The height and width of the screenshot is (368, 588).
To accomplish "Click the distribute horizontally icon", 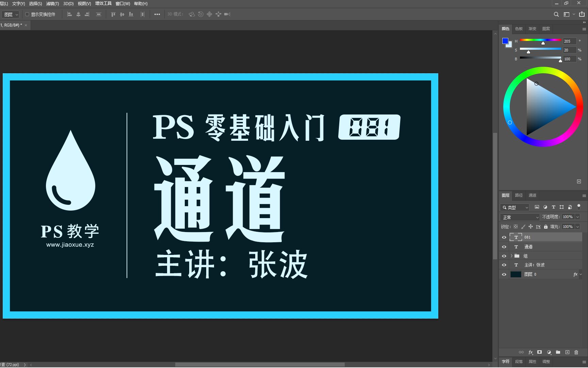I will coord(143,14).
